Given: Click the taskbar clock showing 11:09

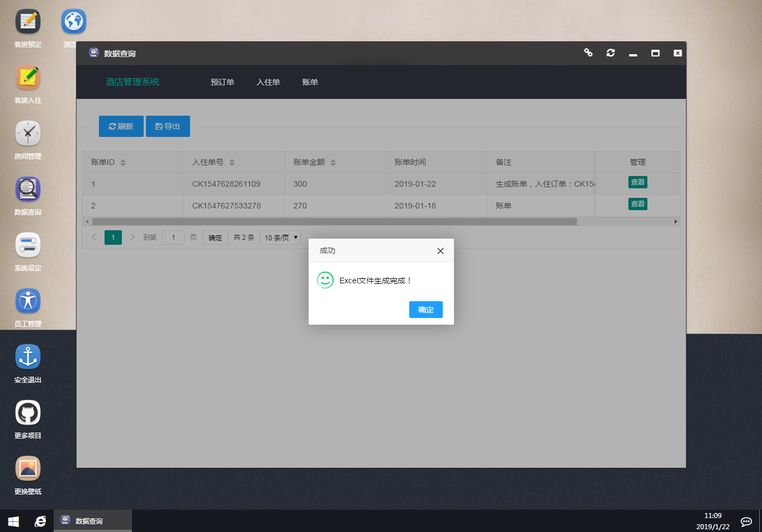Looking at the screenshot, I should coord(713,521).
